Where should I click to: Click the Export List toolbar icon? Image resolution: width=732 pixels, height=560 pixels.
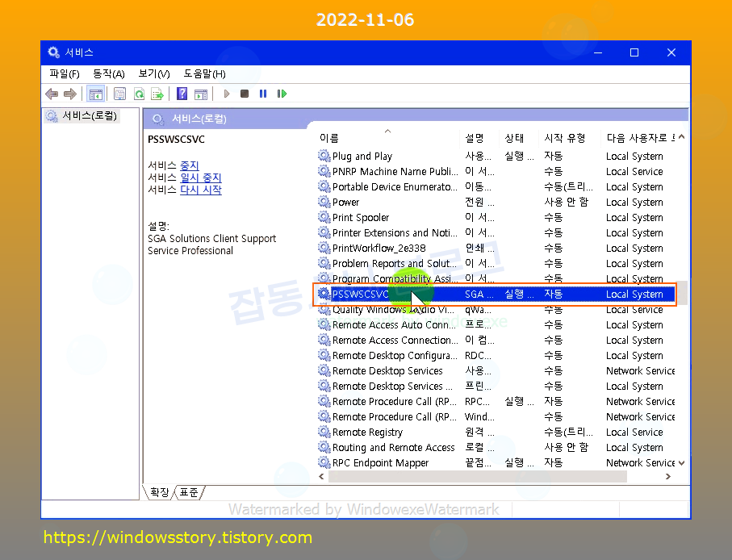(158, 94)
